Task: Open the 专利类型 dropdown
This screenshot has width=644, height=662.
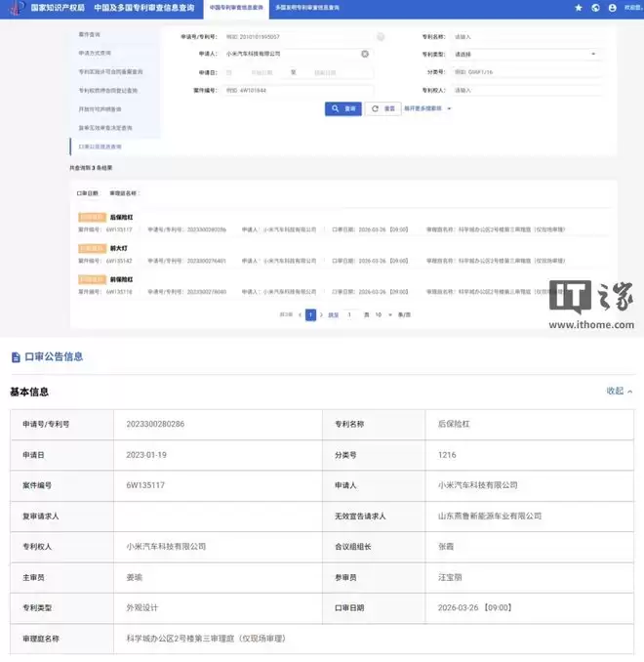Action: click(527, 54)
